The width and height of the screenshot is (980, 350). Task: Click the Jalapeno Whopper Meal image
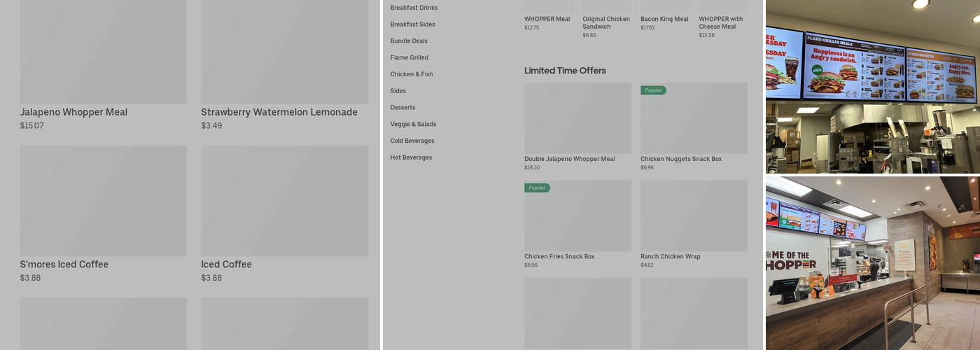(104, 52)
